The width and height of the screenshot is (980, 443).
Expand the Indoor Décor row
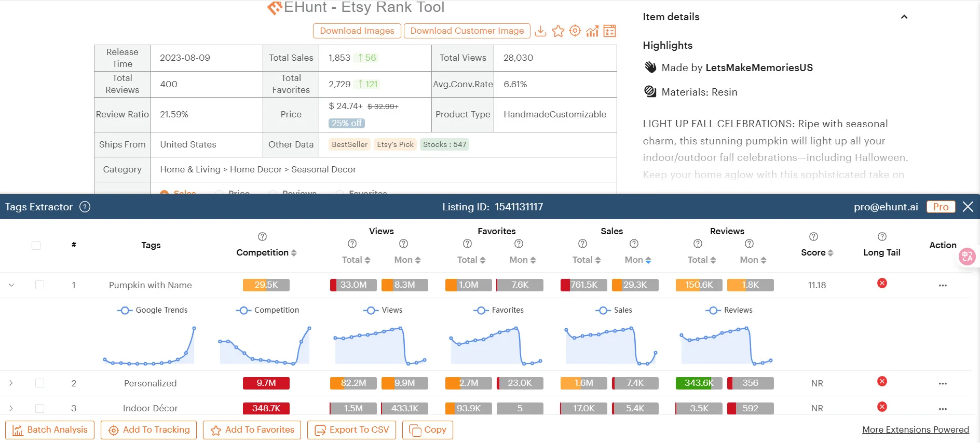[x=11, y=408]
